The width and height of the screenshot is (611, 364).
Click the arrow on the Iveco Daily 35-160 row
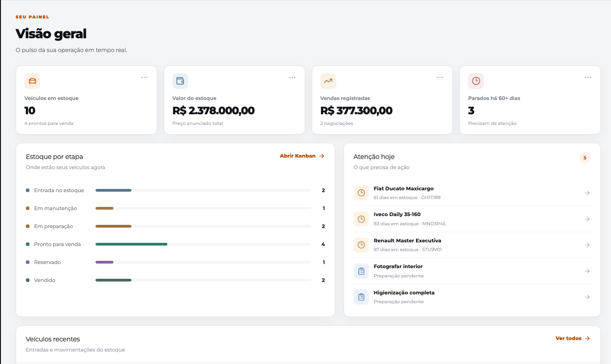pos(587,219)
